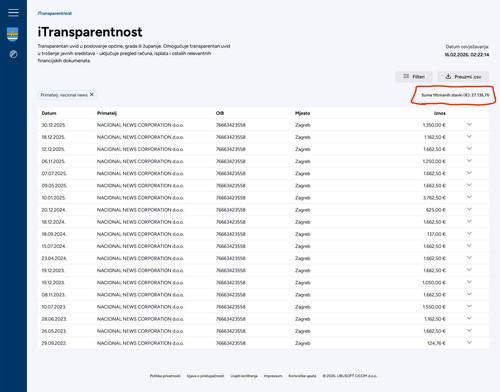Click the filter sliders icon
Image resolution: width=500 pixels, height=392 pixels.
tap(406, 76)
